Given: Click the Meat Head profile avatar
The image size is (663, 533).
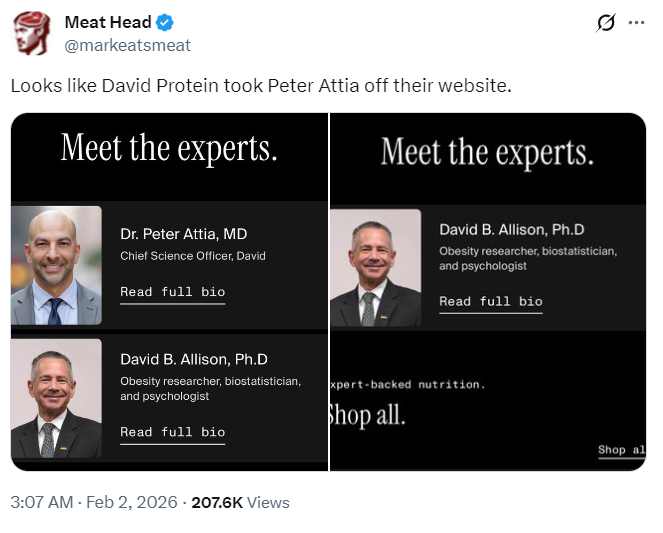Looking at the screenshot, I should coord(32,33).
